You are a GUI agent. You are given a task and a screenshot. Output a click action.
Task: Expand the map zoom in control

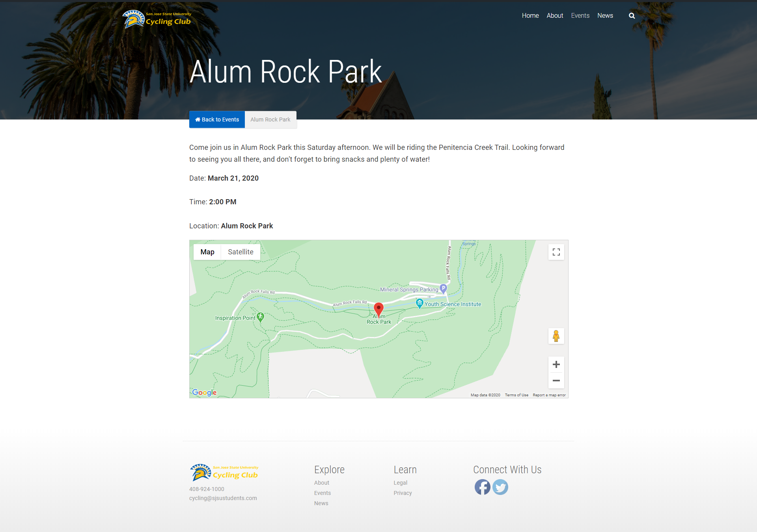(x=556, y=364)
